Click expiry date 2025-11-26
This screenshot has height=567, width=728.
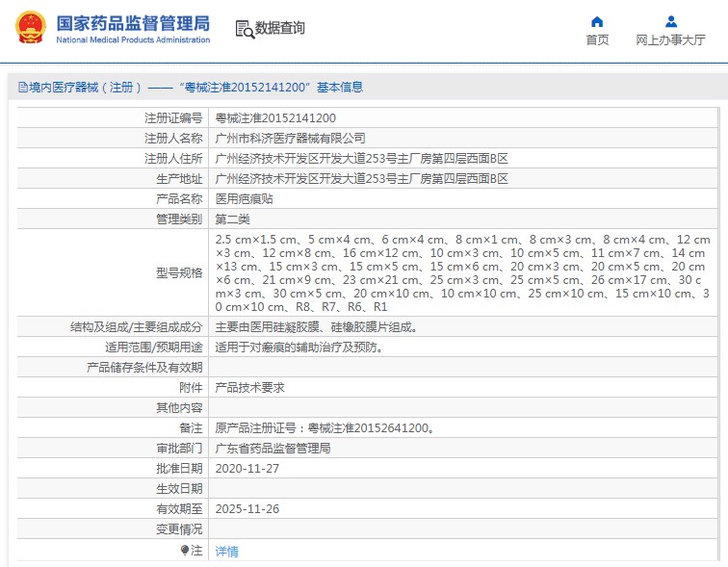pos(247,509)
